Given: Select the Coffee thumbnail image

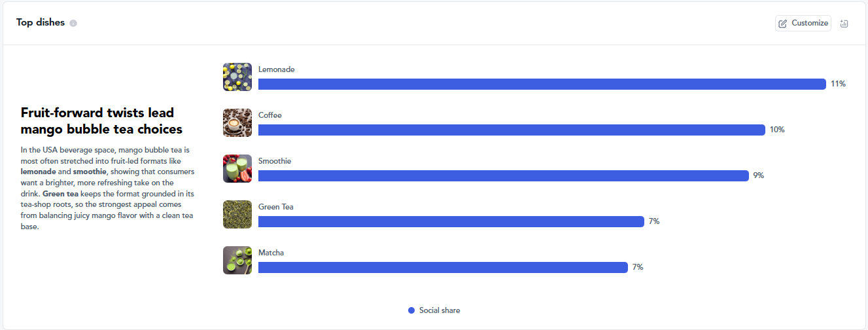Looking at the screenshot, I should (237, 122).
